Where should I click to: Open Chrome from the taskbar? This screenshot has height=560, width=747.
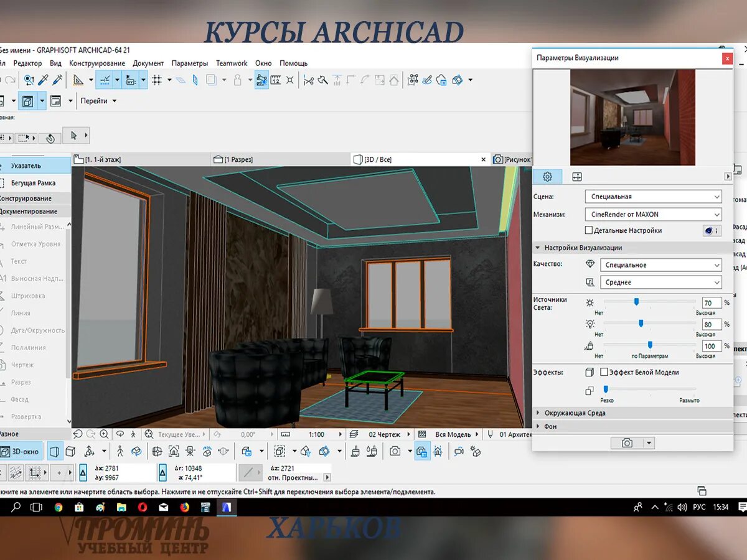click(58, 507)
